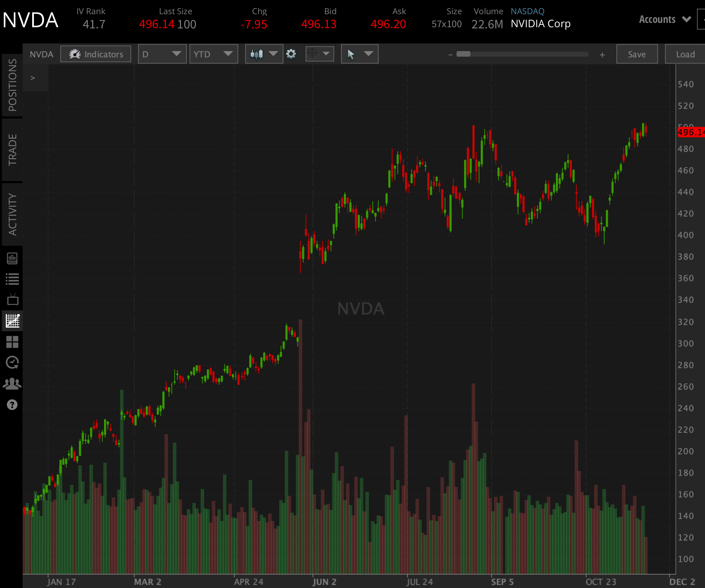The height and width of the screenshot is (588, 705).
Task: Open the chart settings gear
Action: pos(291,54)
